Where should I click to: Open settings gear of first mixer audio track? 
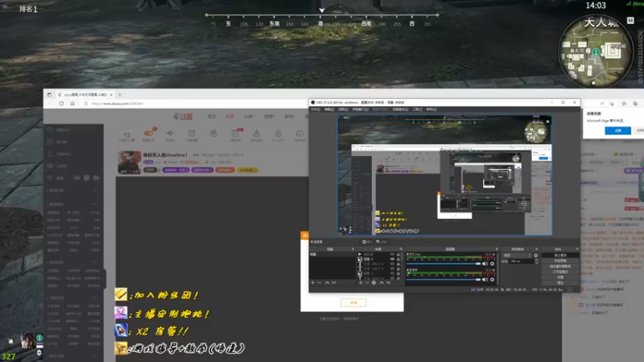pos(492,264)
